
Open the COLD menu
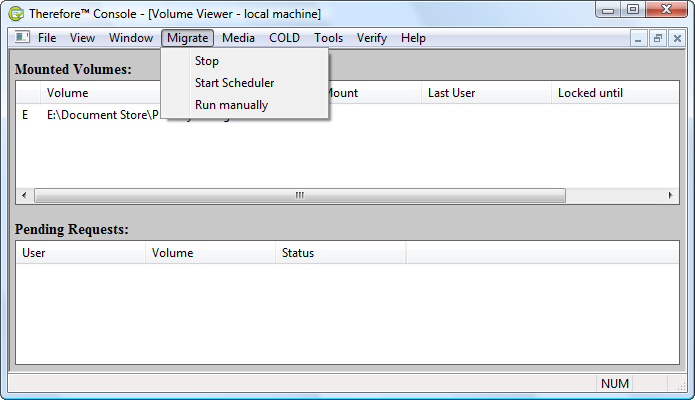point(285,38)
